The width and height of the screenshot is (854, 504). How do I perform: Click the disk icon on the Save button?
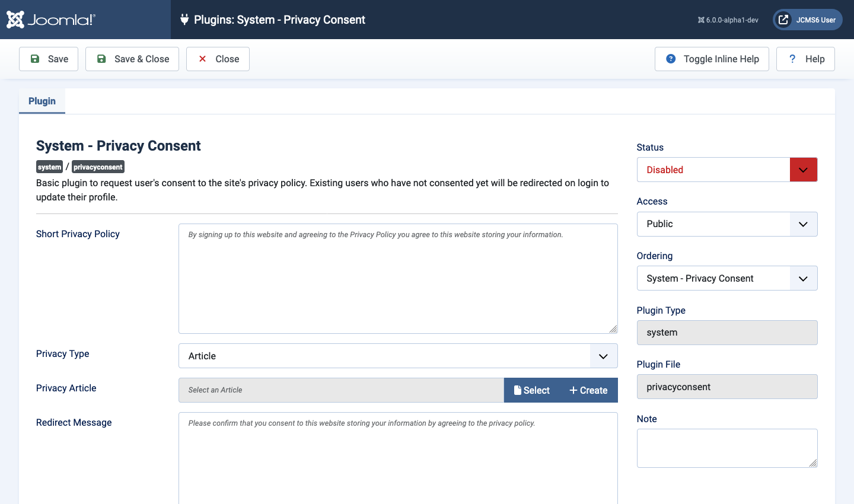(x=34, y=59)
